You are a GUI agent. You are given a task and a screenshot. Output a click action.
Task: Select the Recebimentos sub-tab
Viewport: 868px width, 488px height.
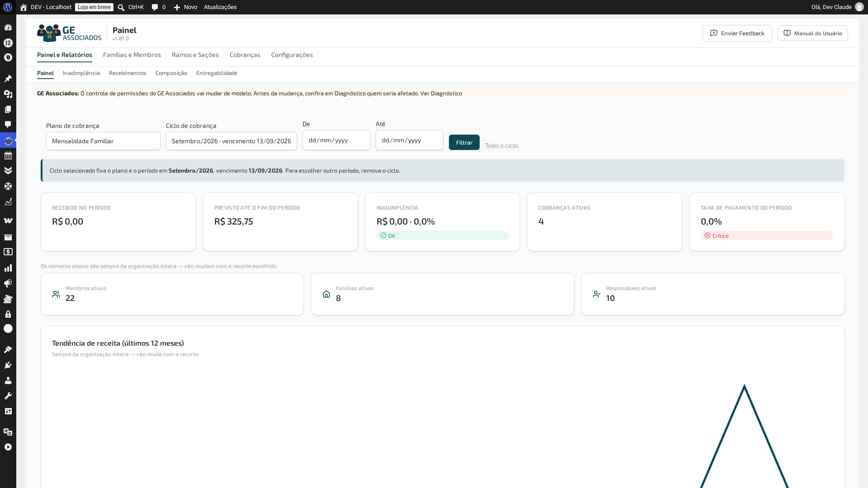[127, 73]
